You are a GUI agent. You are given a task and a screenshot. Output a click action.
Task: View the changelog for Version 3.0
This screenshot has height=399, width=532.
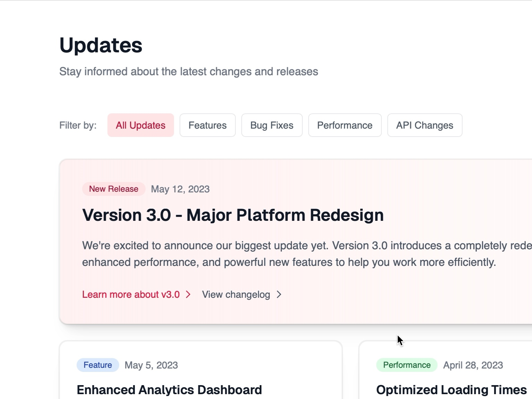pos(236,294)
